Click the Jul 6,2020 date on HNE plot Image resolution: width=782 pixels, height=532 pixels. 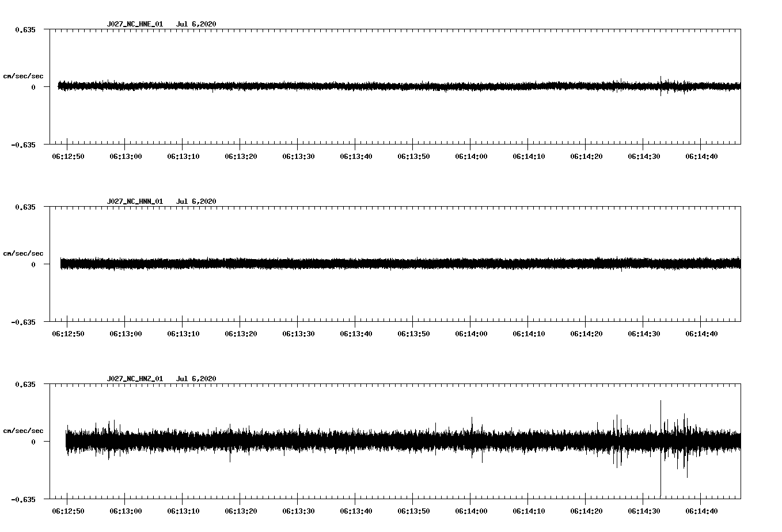[196, 24]
